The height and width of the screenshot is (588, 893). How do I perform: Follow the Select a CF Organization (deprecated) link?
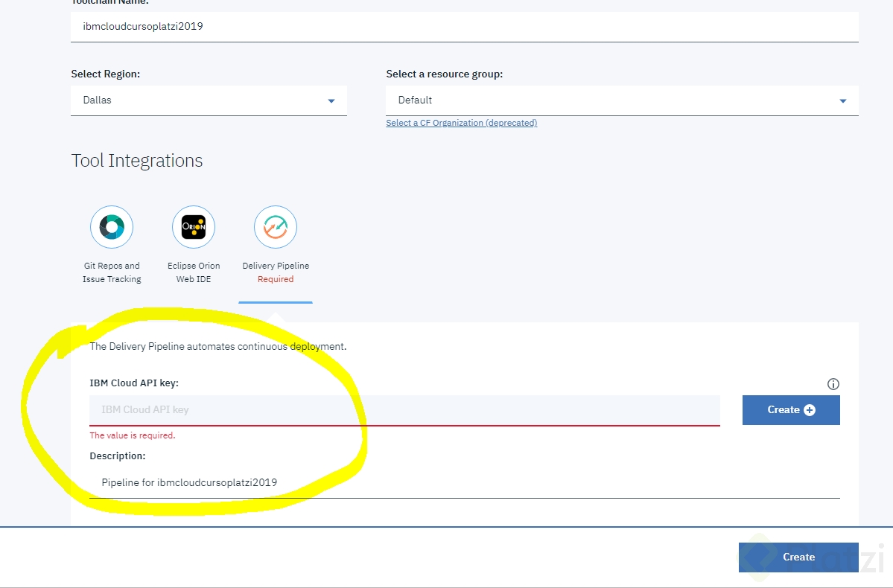click(x=461, y=123)
